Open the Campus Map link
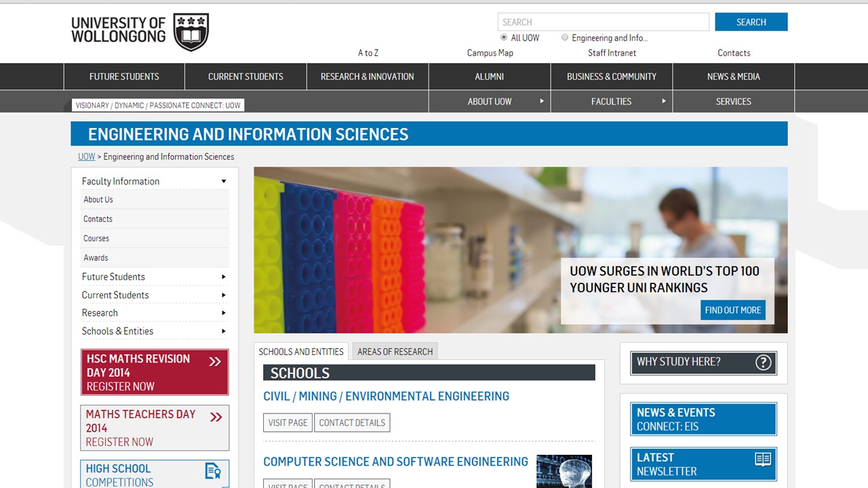 coord(490,53)
